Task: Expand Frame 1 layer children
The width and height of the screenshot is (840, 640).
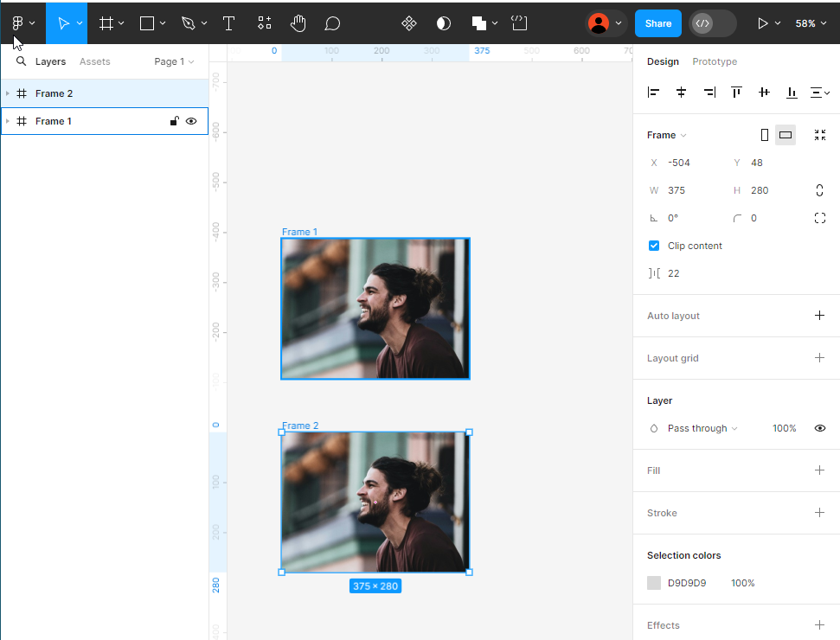Action: click(8, 121)
